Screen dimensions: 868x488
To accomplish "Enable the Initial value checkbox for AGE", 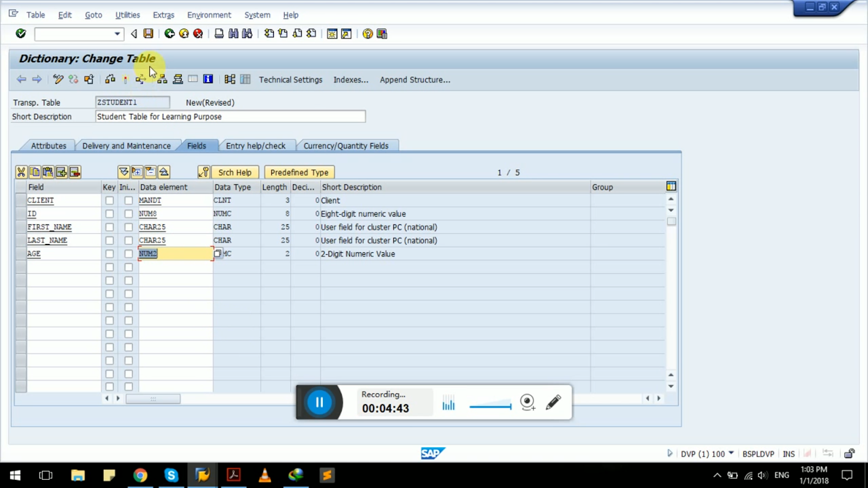I will click(x=128, y=253).
